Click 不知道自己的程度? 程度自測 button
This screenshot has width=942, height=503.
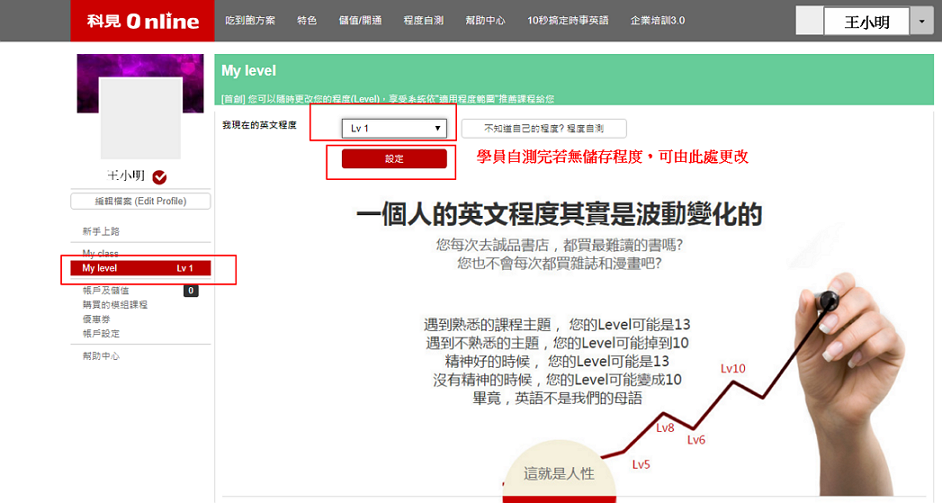(544, 128)
